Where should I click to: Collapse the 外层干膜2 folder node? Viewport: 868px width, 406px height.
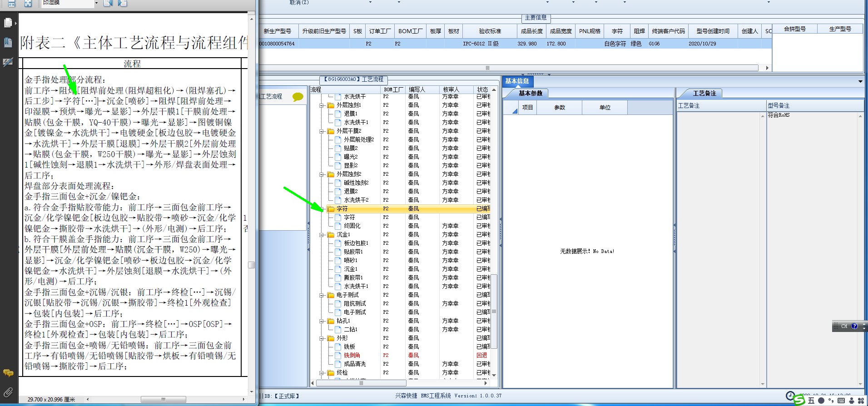click(322, 131)
